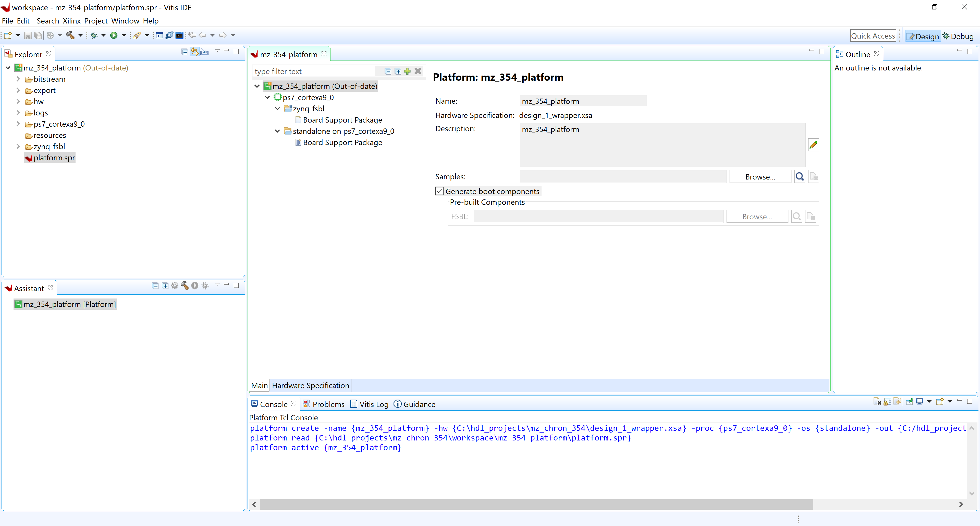Screen dimensions: 980x526
Task: Toggle Link with Editor in Explorer toolbar
Action: tap(195, 52)
